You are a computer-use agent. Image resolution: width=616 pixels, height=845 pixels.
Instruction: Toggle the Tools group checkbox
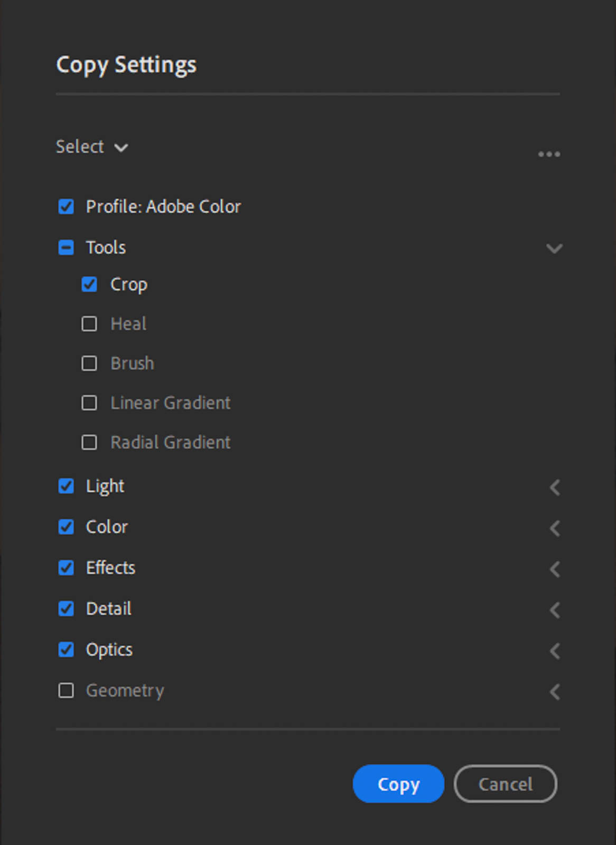point(66,247)
